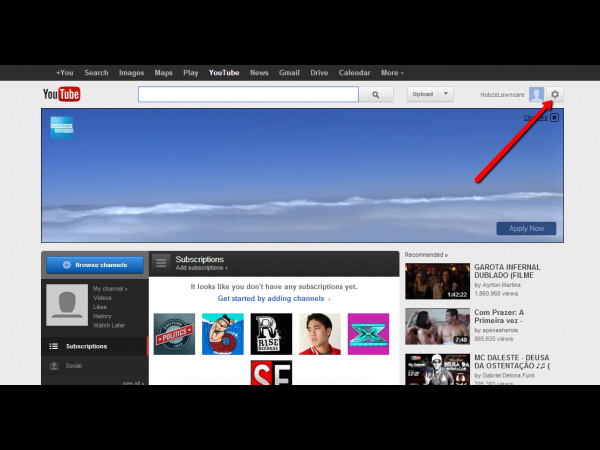Click the Apply Now ad button

click(526, 228)
